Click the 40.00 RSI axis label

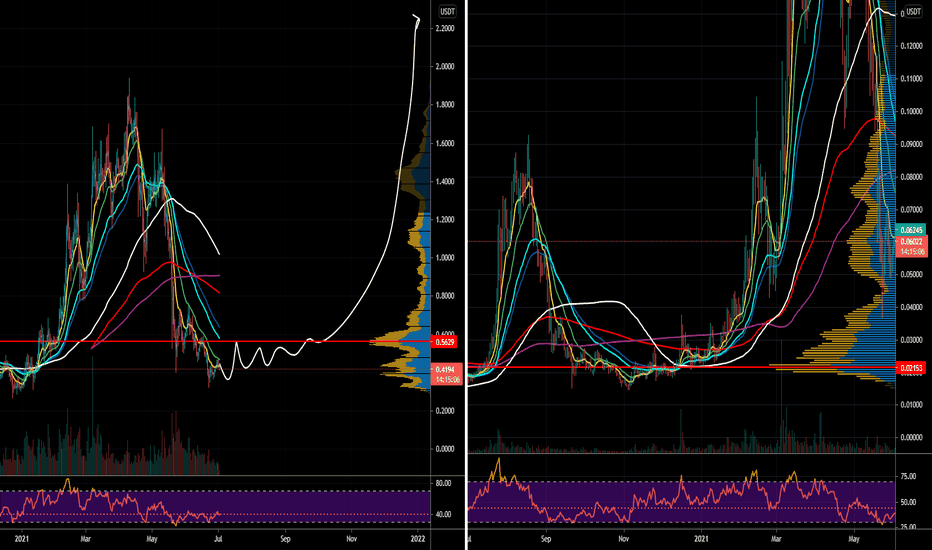pos(443,514)
